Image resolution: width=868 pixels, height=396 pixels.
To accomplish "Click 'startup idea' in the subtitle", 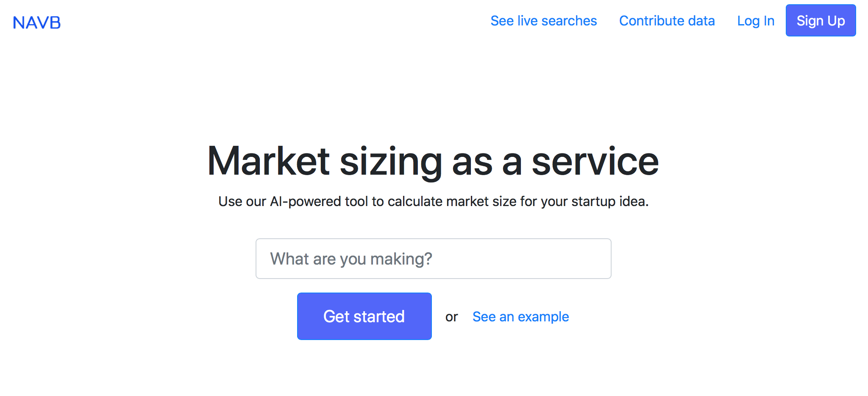I will 609,201.
